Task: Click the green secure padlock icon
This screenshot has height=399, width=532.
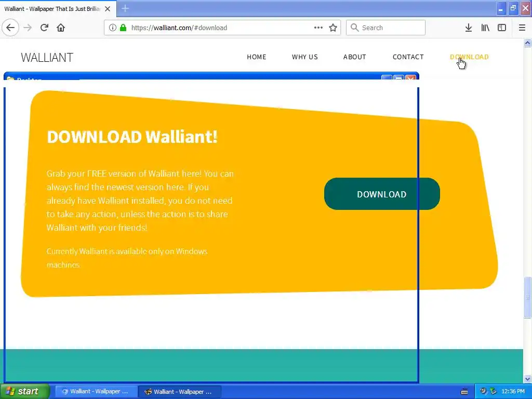Action: coord(123,28)
